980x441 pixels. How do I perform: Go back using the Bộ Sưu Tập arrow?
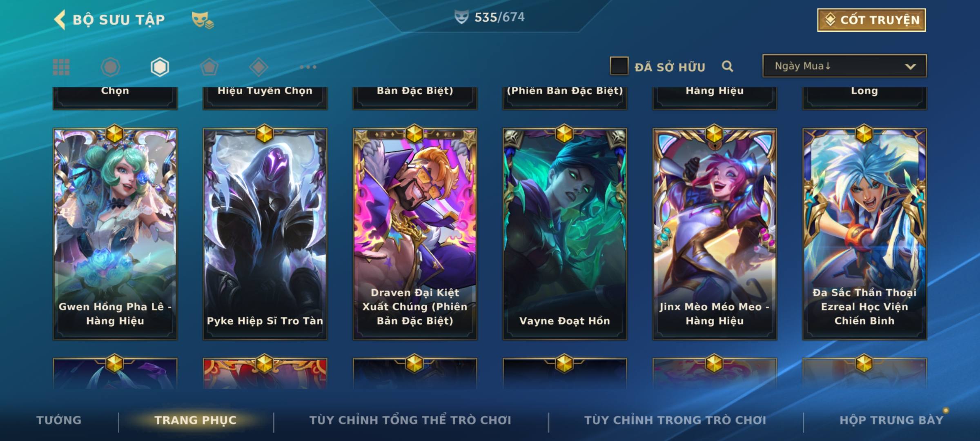[60, 20]
